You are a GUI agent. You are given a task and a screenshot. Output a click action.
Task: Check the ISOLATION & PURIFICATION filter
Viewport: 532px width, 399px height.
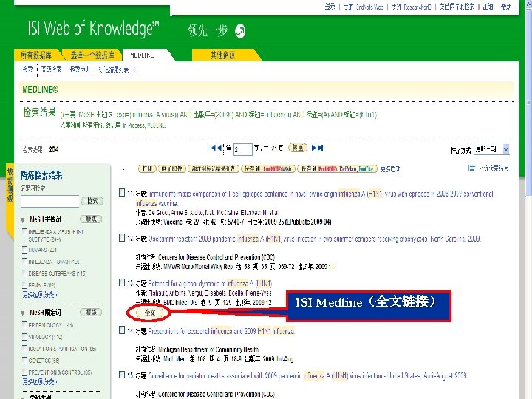pos(25,349)
